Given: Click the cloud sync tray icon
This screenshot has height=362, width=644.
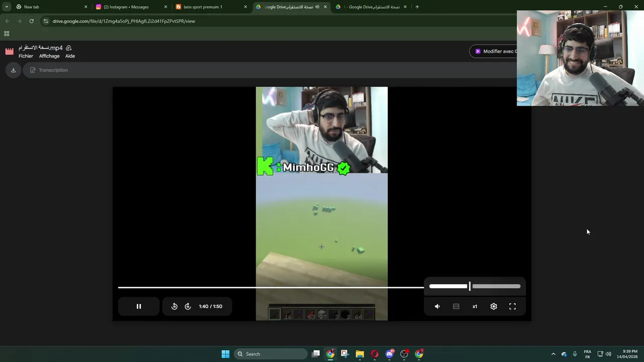Looking at the screenshot, I should [564, 354].
